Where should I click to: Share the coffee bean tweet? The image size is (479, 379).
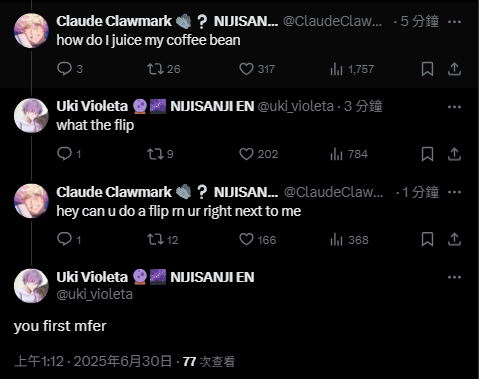click(454, 69)
